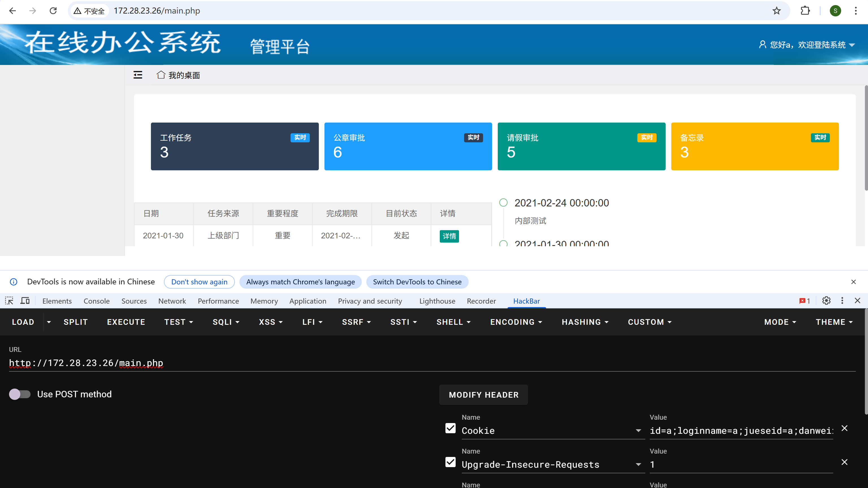The width and height of the screenshot is (868, 488).
Task: Click the blue 公章审批 card
Action: point(408,147)
